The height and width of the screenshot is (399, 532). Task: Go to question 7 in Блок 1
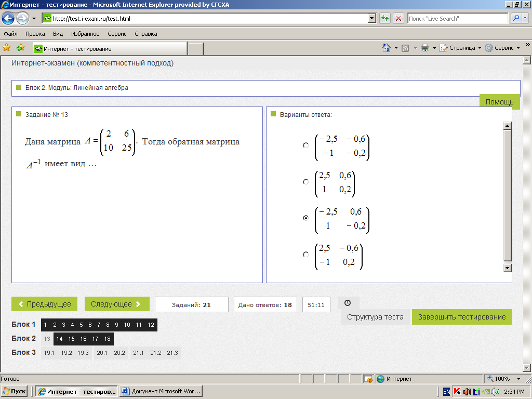99,325
